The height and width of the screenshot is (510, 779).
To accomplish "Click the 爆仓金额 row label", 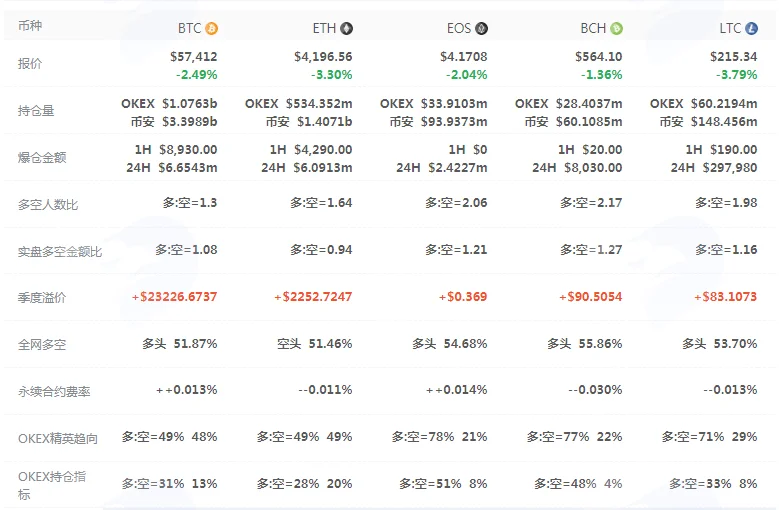I will [42, 158].
